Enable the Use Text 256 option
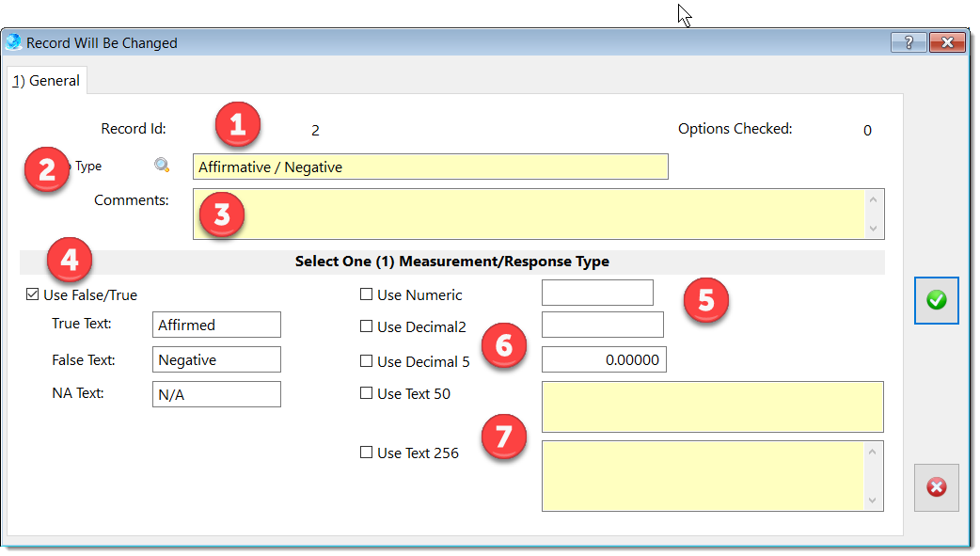This screenshot has height=556, width=980. [366, 453]
